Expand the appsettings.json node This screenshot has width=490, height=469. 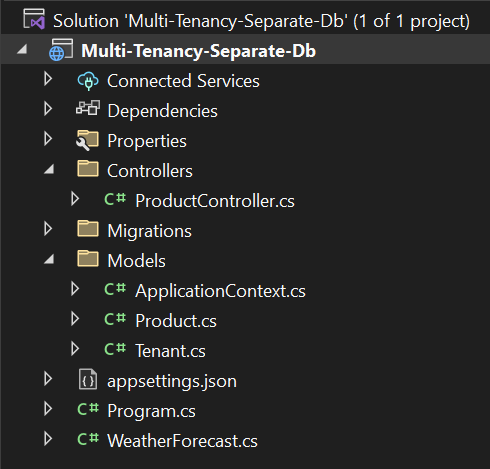48,379
